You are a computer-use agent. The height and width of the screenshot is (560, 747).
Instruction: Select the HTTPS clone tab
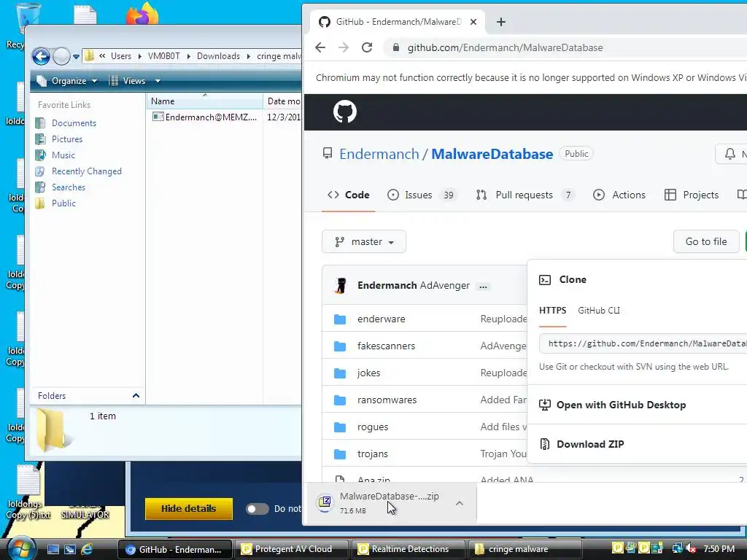553,311
